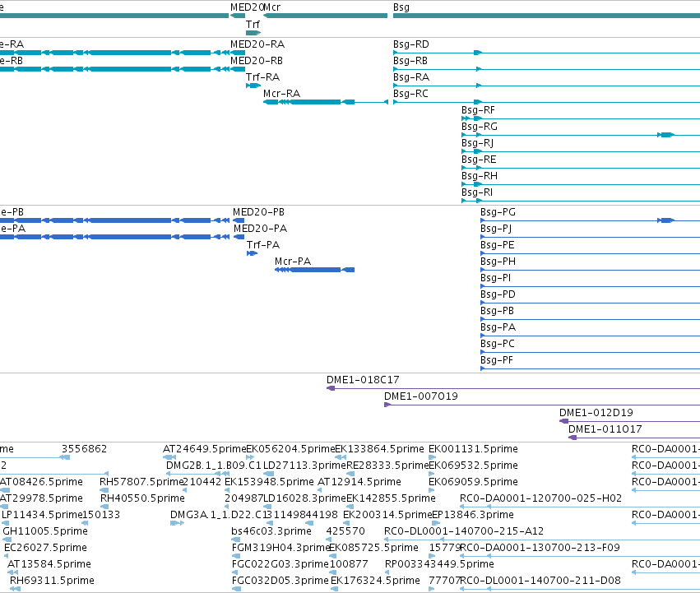Select the Bsg-PC protein label
Viewport: 700px width, 593px height.
498,344
